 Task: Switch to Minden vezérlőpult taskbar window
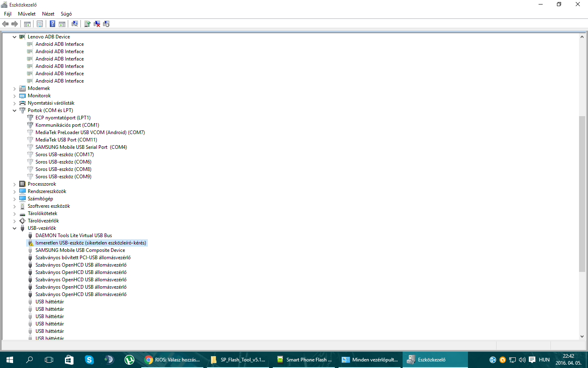[x=370, y=360]
